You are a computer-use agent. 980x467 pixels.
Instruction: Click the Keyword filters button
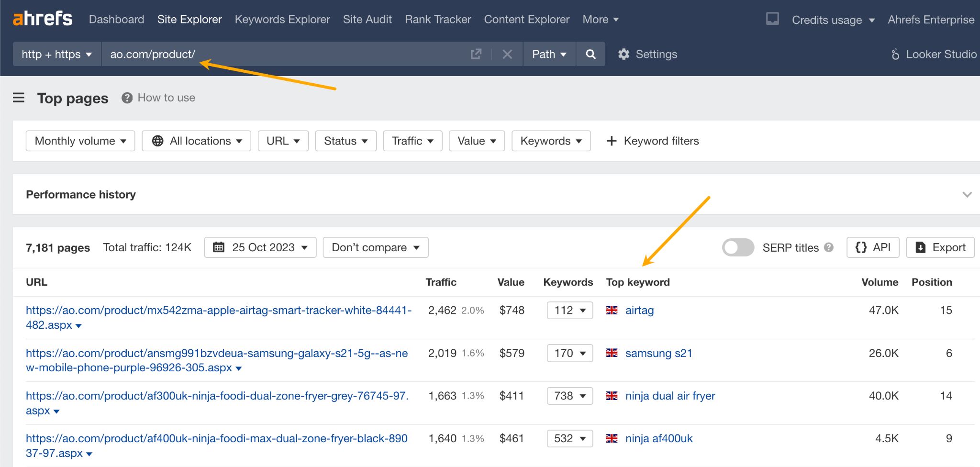(653, 141)
